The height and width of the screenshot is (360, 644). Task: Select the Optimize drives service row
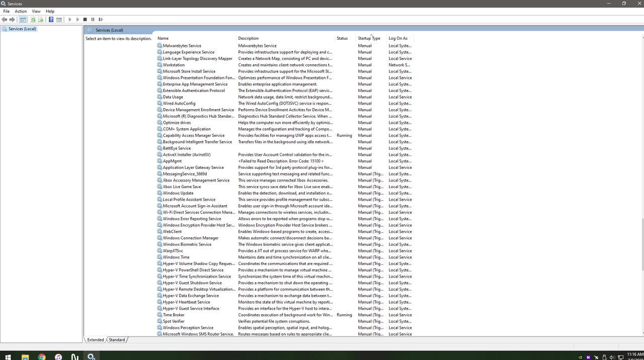coord(285,123)
